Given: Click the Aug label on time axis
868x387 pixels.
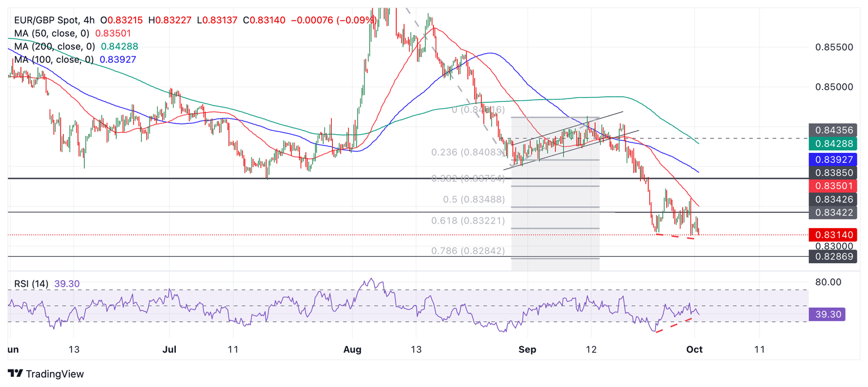Looking at the screenshot, I should [352, 350].
